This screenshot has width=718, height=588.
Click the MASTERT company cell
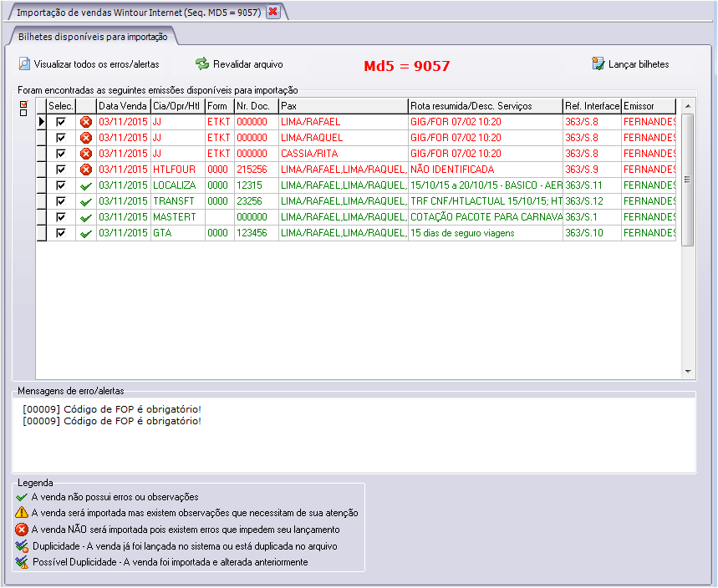coord(178,217)
